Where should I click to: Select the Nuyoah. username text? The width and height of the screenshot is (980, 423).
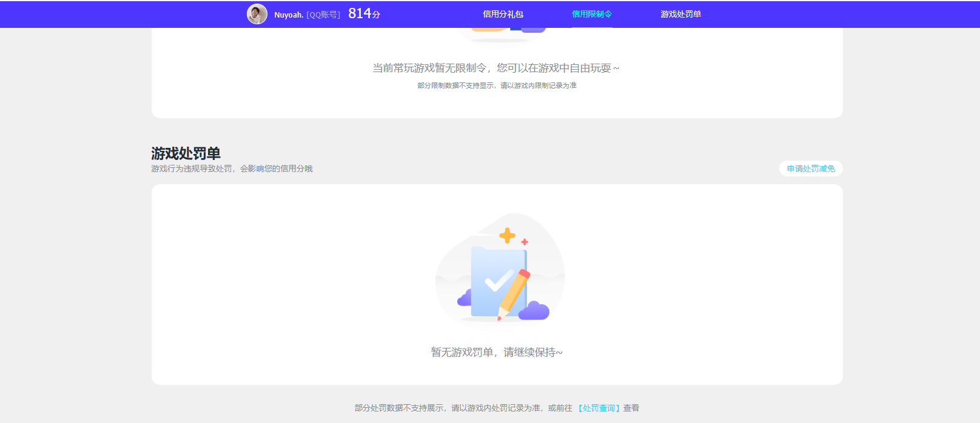(289, 15)
